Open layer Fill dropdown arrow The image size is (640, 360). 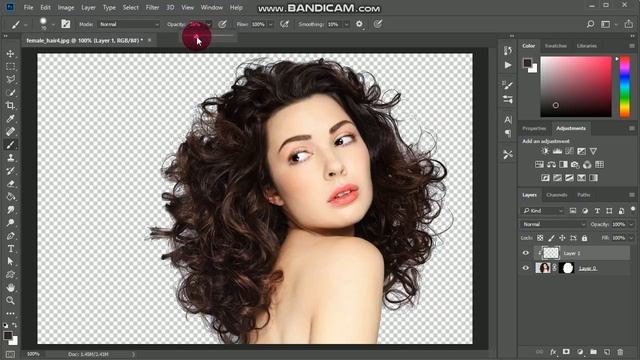631,238
